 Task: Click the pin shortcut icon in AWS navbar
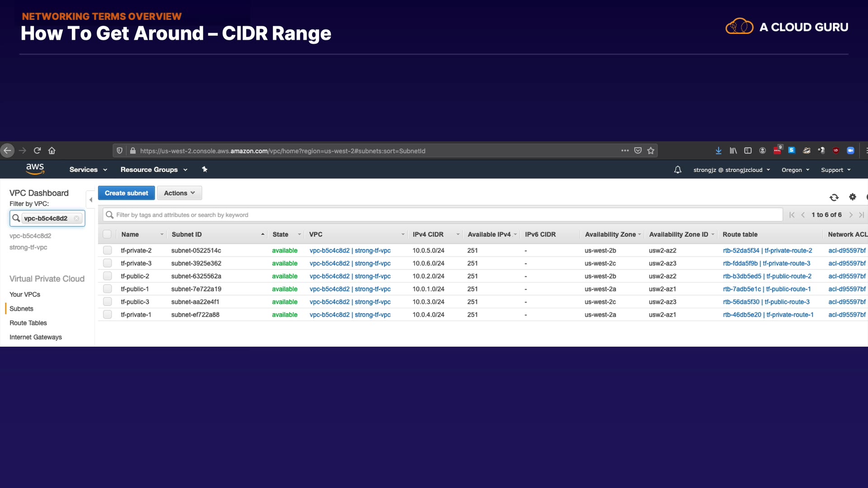[204, 169]
